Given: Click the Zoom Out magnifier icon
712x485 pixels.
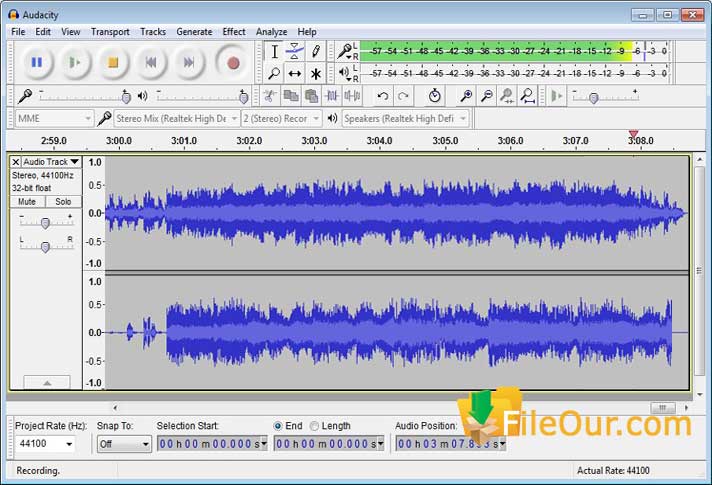Looking at the screenshot, I should (x=487, y=96).
